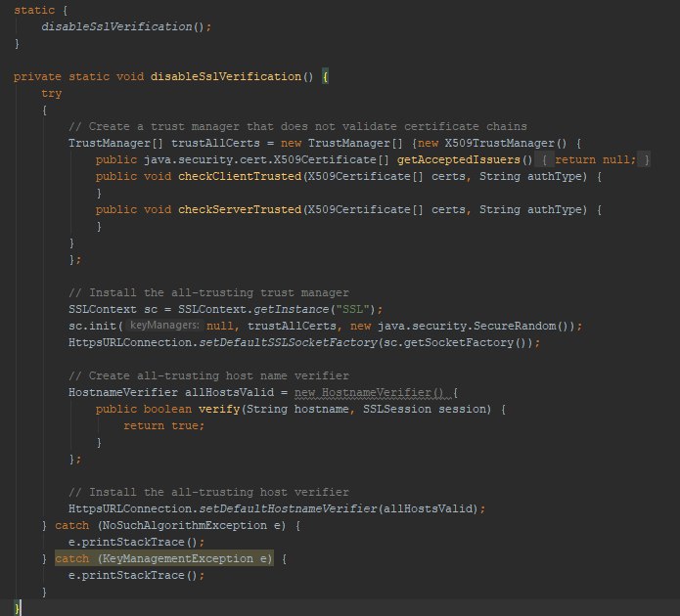Viewport: 680px width, 616px height.
Task: Click java.security.cert.X509Certificate[] return type
Action: (266, 160)
